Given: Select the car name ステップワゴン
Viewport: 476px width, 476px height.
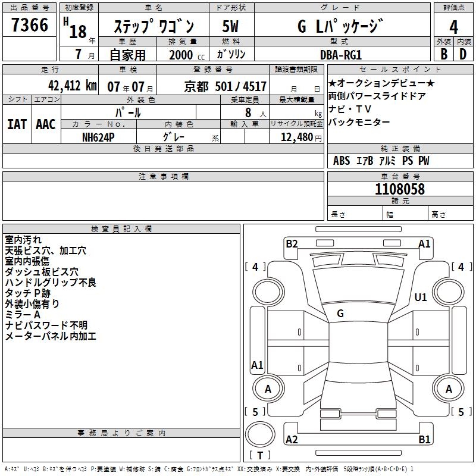Looking at the screenshot, I should tap(154, 26).
